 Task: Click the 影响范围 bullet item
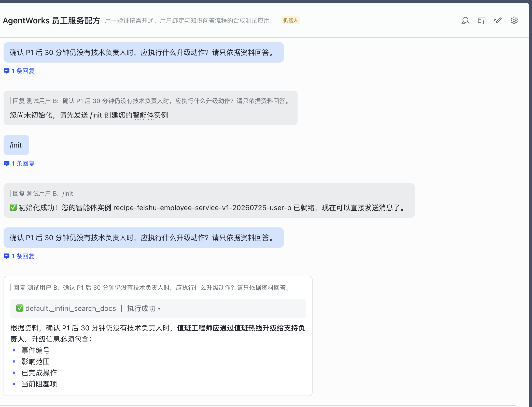click(x=36, y=362)
